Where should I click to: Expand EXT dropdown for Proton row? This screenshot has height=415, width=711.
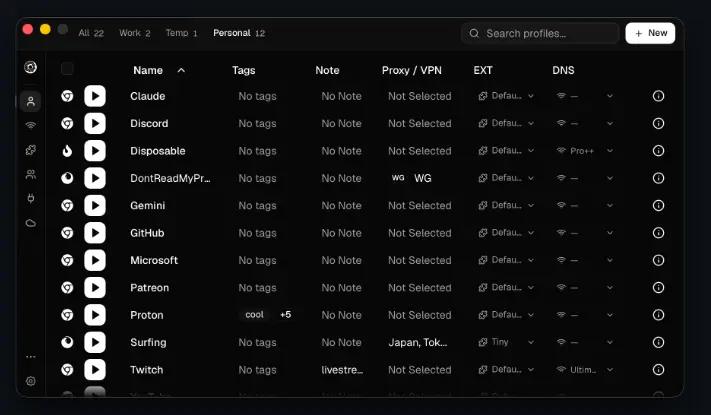[x=506, y=315]
